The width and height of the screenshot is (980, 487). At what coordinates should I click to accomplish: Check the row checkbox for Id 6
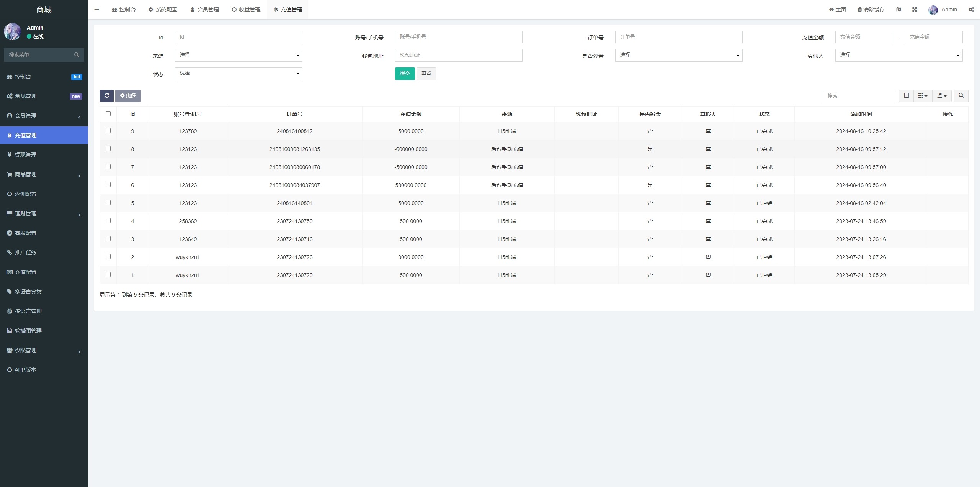point(108,185)
